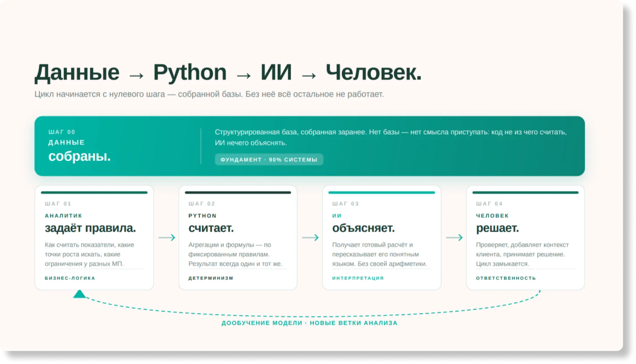Click the "объясняет." heading

(363, 228)
